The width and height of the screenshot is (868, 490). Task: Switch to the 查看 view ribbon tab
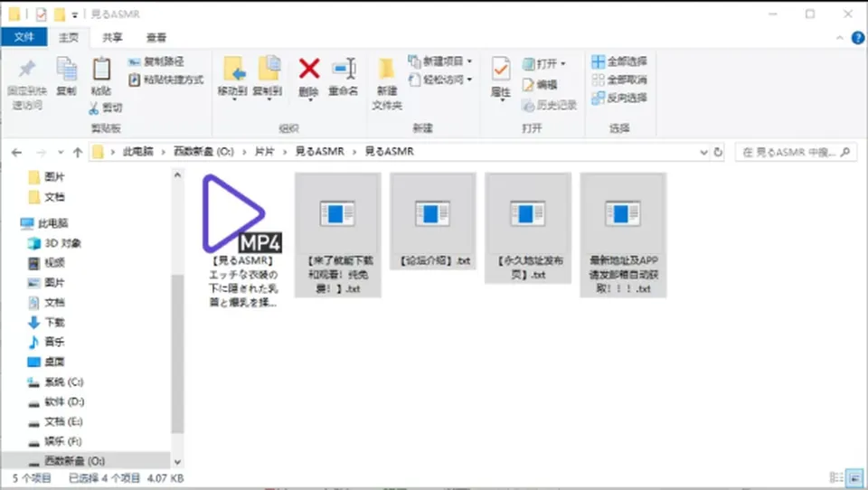[156, 38]
